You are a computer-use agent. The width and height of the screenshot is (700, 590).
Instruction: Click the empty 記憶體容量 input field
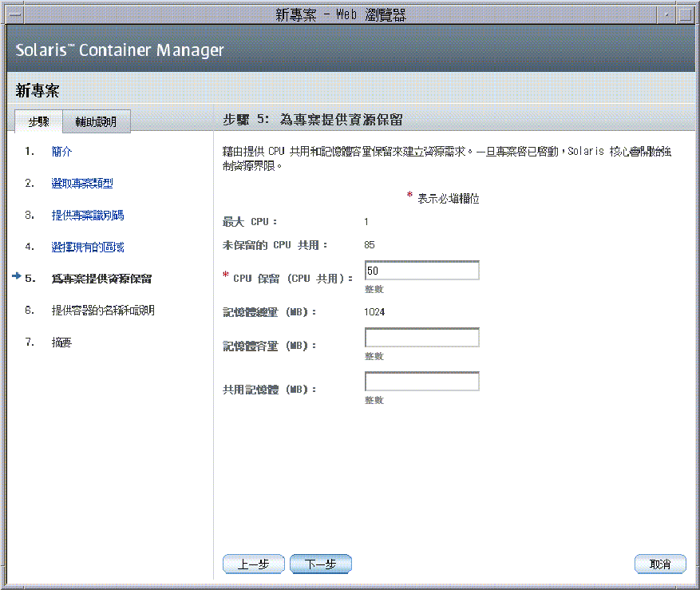[x=421, y=337]
